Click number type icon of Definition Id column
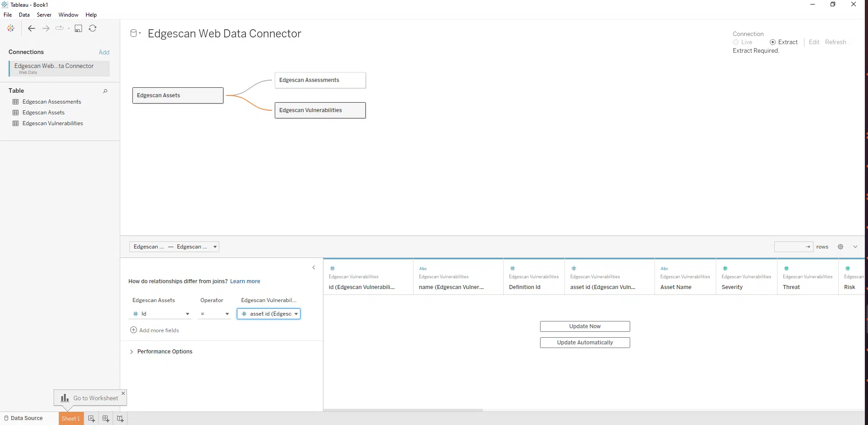 tap(513, 268)
